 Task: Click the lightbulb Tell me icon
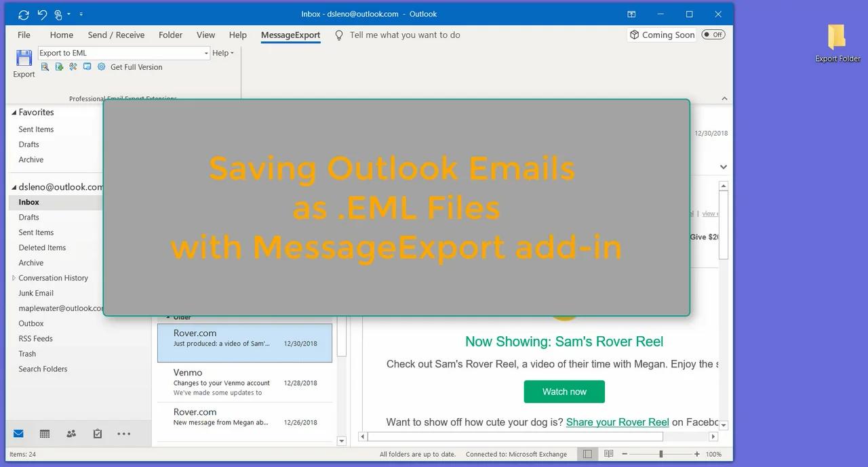tap(339, 35)
